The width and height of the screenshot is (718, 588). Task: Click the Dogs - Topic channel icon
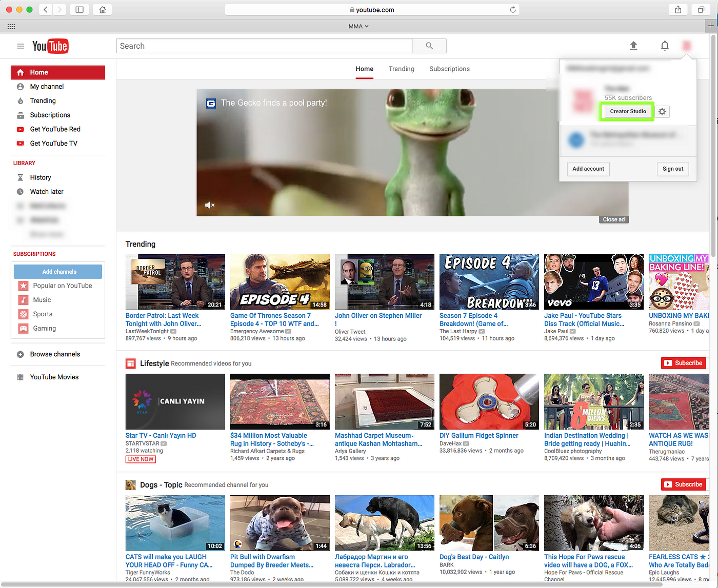click(x=130, y=485)
